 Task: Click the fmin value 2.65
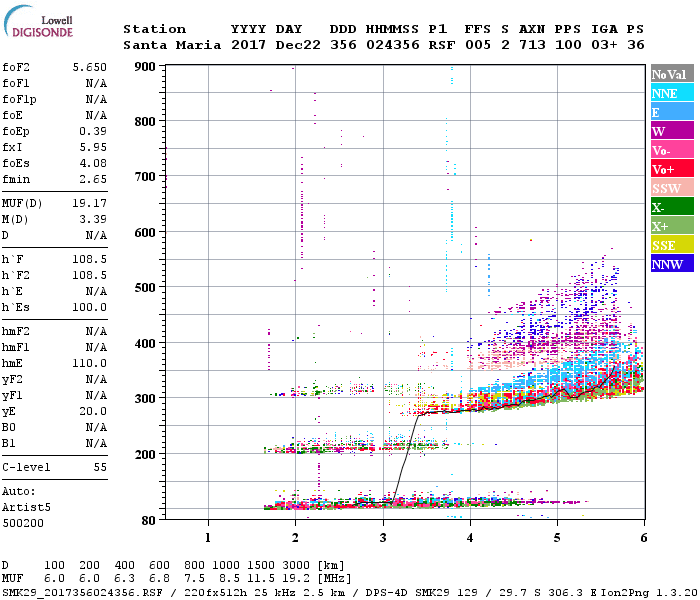[93, 179]
